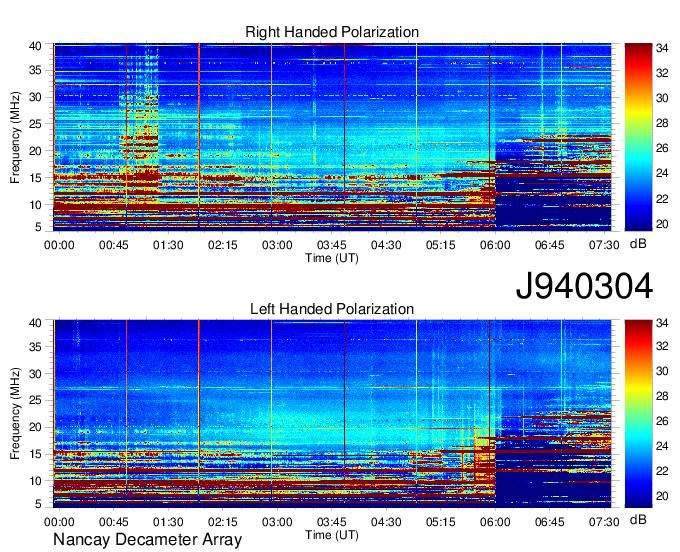The height and width of the screenshot is (552, 680).
Task: Click the '15' frequency tick on the lower plot
Action: [35, 454]
